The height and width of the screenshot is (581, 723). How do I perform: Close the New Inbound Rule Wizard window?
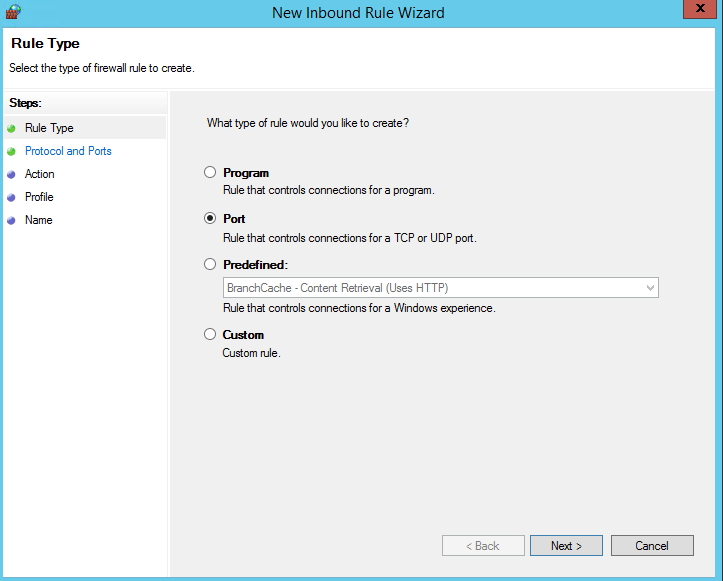[x=700, y=9]
